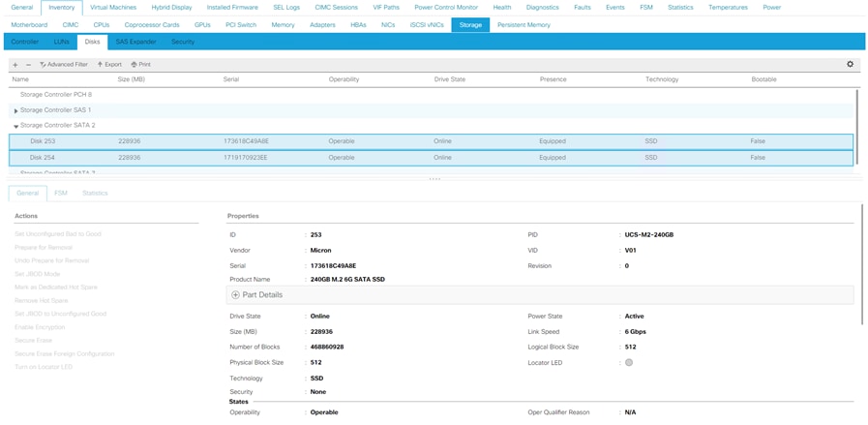Click Enable Encryption action
Image resolution: width=868 pixels, height=425 pixels.
(x=40, y=327)
